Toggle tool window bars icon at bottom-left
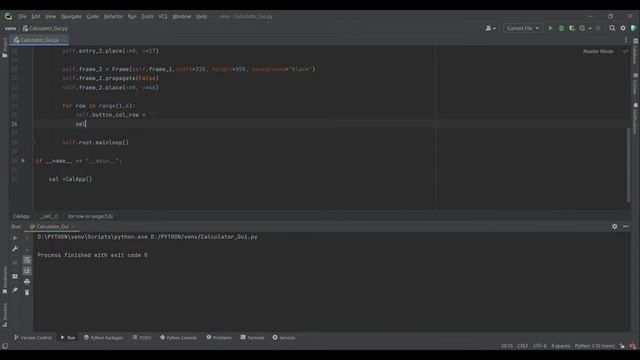Screen dimensions: 640x360 pos(5,346)
